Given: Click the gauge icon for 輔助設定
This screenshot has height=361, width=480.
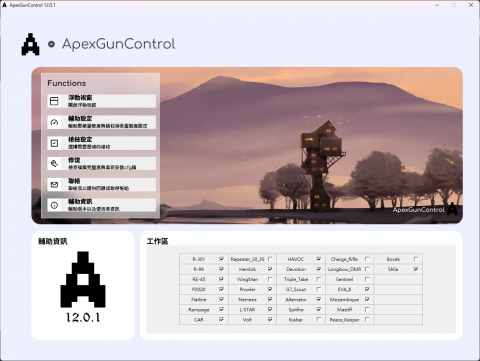Looking at the screenshot, I should (54, 122).
